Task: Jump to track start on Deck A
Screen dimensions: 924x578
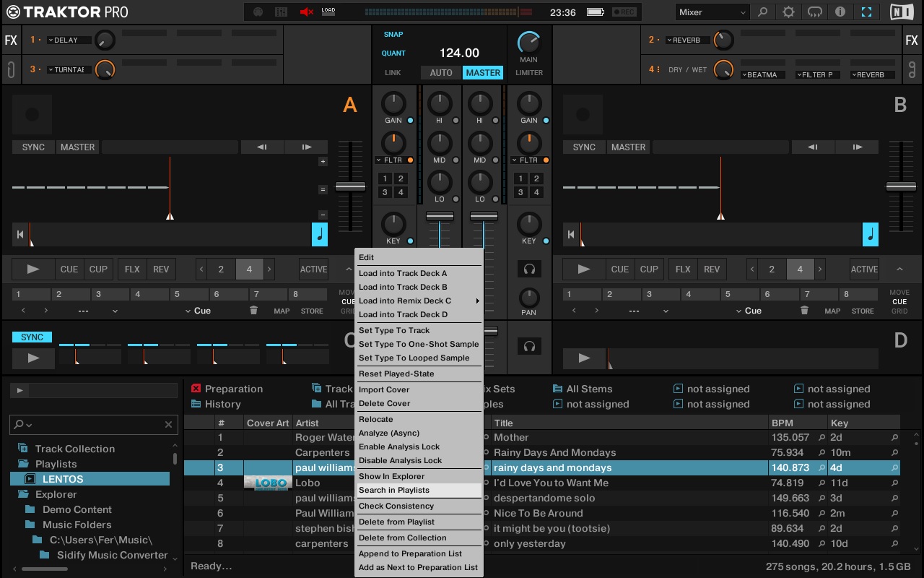Action: click(x=19, y=235)
